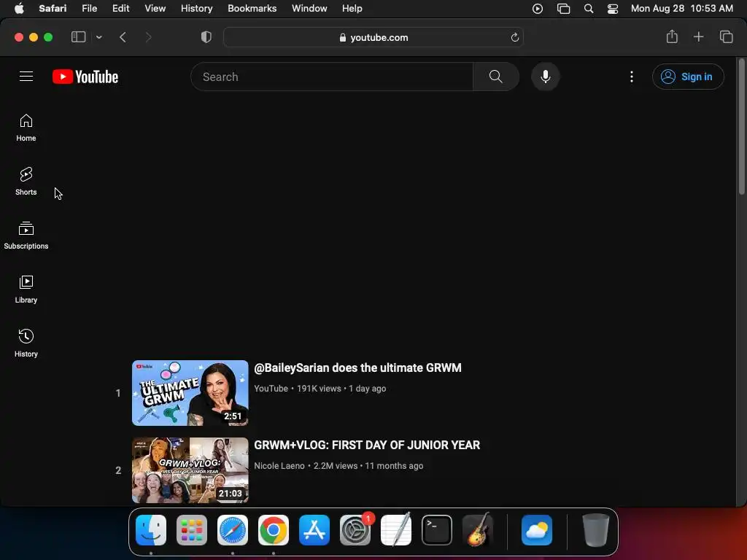
Task: Open YouTube settings three-dot menu
Action: [632, 77]
